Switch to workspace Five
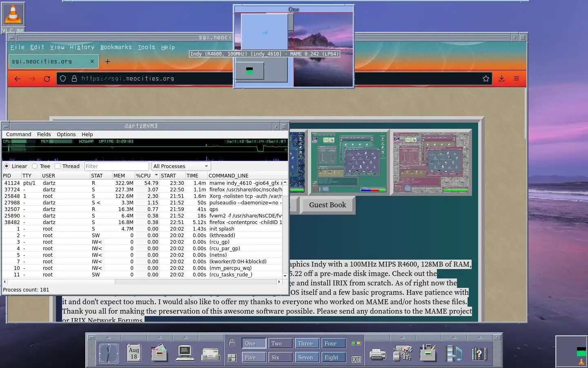Image resolution: width=588 pixels, height=368 pixels. (x=254, y=357)
